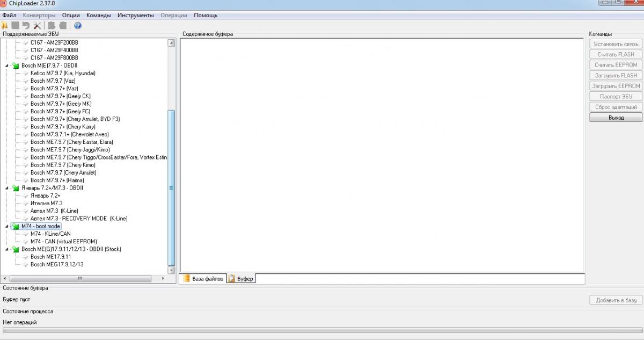Click the Сброс адаптаций button

coord(616,107)
